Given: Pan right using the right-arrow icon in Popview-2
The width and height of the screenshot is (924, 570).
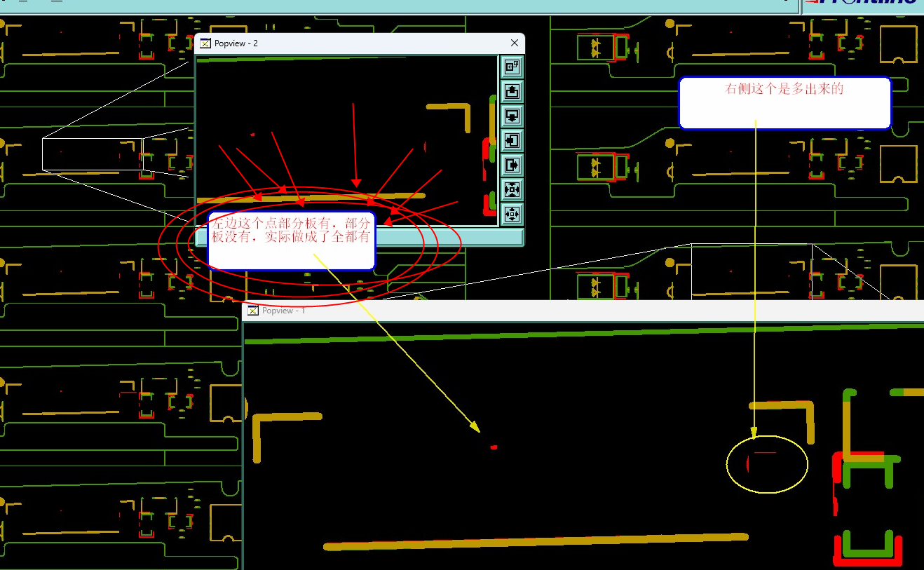Looking at the screenshot, I should 512,165.
